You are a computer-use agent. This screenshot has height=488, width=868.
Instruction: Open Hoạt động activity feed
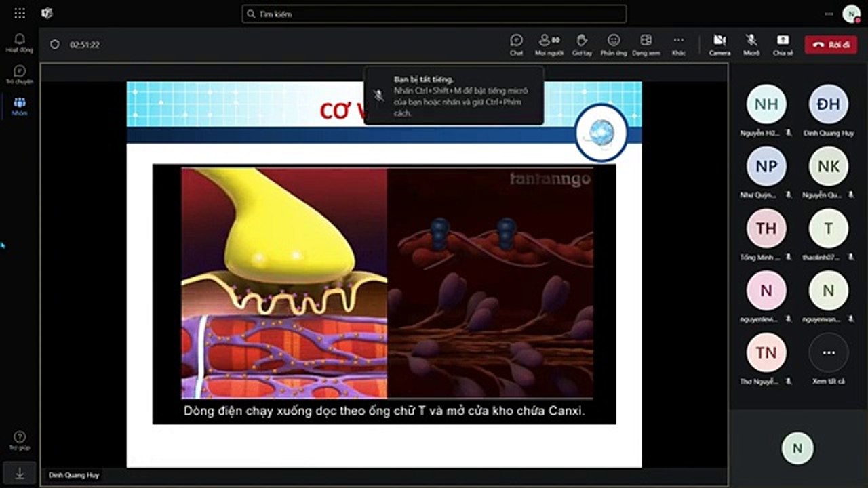tap(20, 43)
